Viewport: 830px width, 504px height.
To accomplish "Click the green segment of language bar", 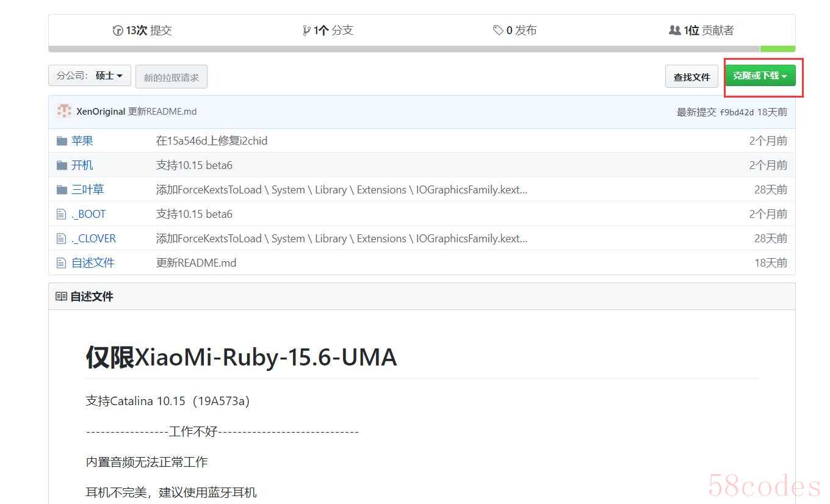I will click(778, 49).
